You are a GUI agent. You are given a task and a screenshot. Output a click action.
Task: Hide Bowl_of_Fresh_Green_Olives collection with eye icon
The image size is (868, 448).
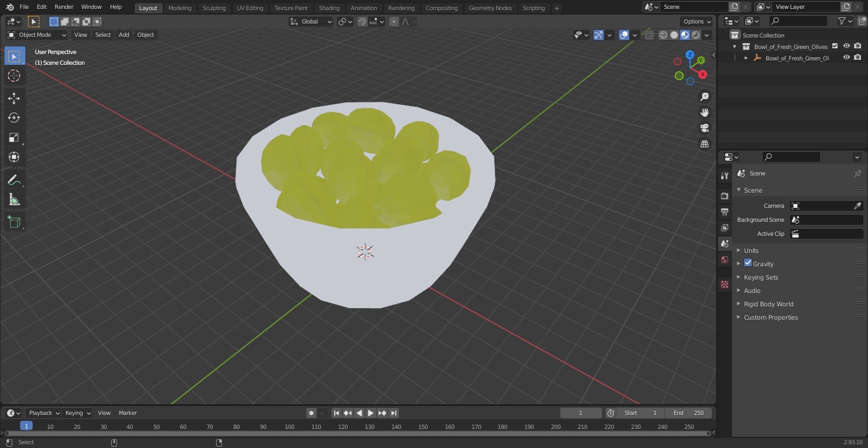click(x=846, y=46)
